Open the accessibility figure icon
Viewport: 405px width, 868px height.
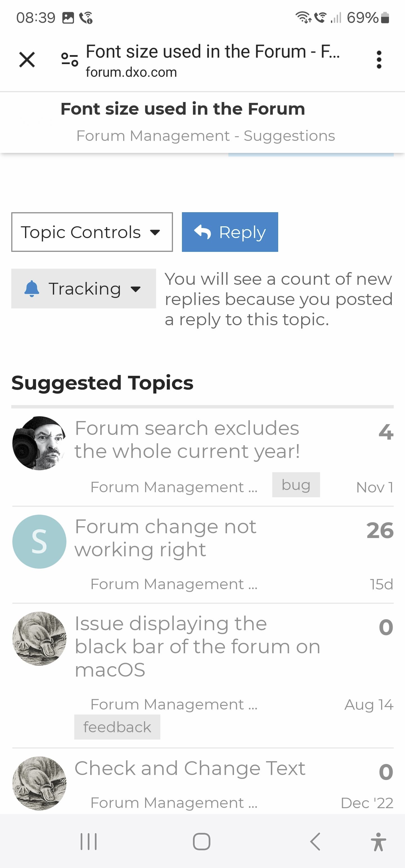tap(379, 841)
